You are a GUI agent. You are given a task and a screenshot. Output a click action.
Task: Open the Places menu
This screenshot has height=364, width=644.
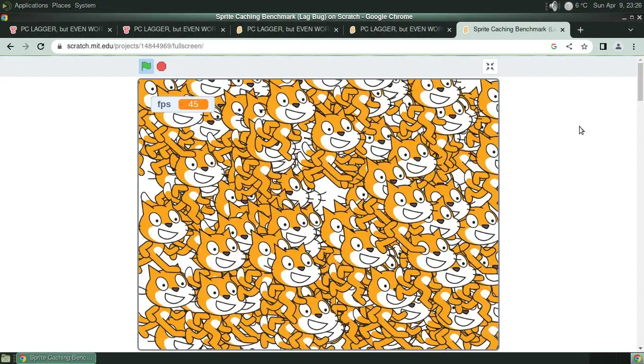click(61, 5)
